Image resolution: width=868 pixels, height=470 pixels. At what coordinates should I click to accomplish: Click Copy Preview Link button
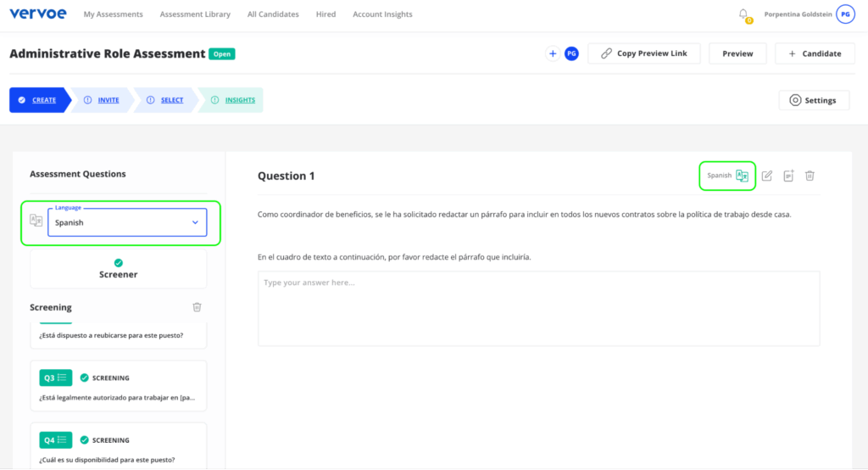[x=644, y=53]
